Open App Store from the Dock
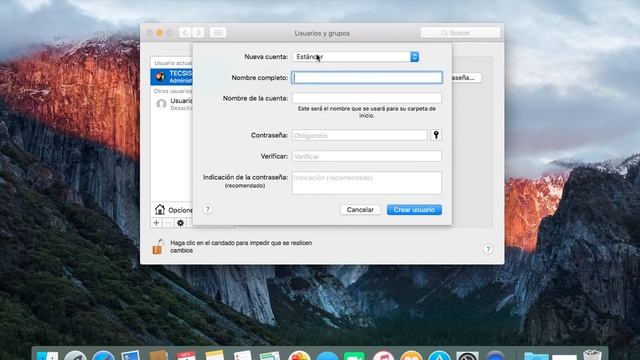Image resolution: width=640 pixels, height=360 pixels. pyautogui.click(x=439, y=355)
